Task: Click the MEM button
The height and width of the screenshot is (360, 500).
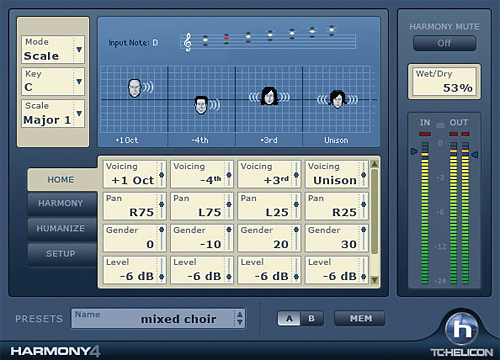Action: click(x=361, y=318)
